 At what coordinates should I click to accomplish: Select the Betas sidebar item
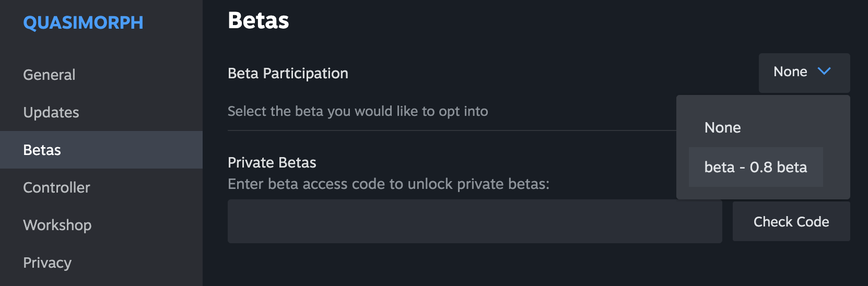(x=101, y=150)
